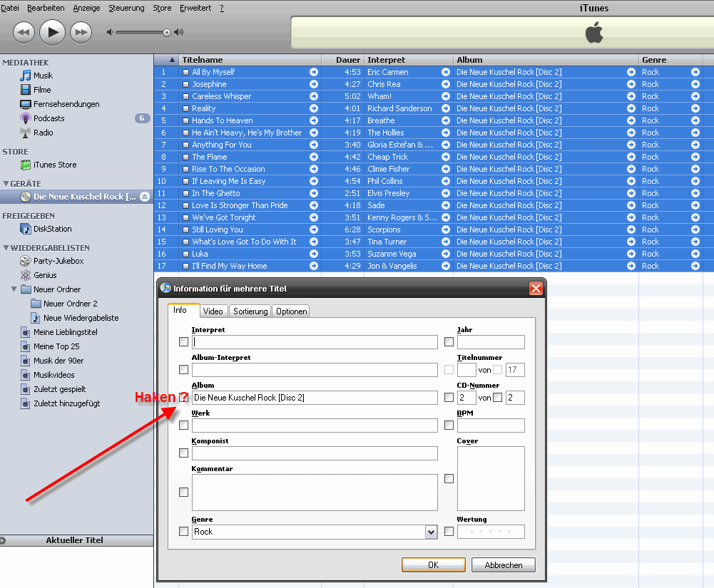Collapse the Neuer Ordner folder
The width and height of the screenshot is (714, 588).
14,289
